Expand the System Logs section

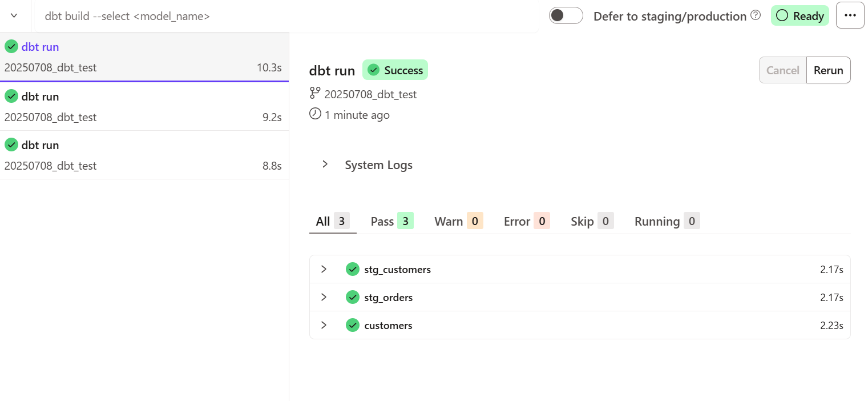point(325,165)
